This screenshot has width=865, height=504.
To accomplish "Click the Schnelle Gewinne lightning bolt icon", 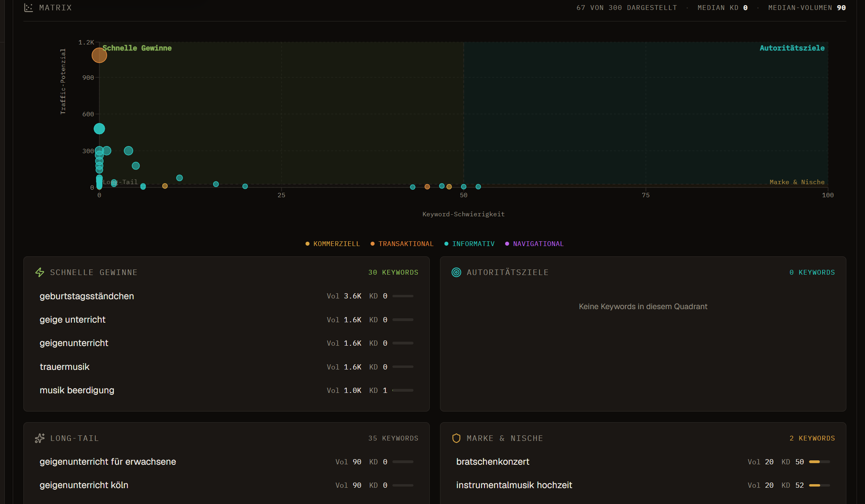I will click(x=40, y=272).
